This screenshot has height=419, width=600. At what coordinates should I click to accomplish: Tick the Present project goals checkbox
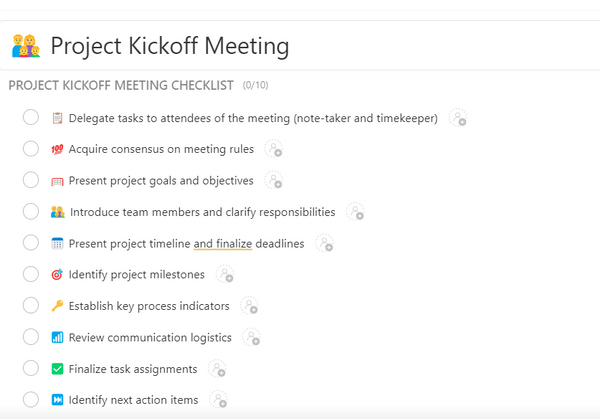31,180
